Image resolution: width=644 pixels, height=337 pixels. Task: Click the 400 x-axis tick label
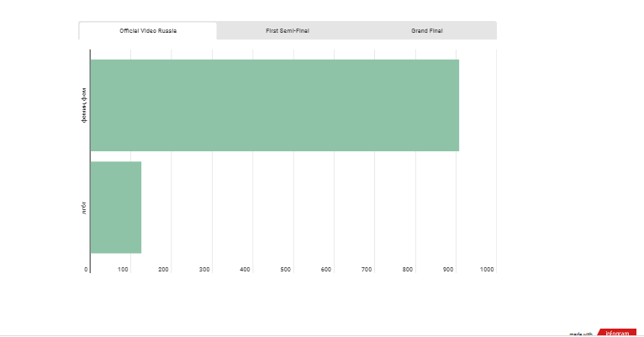pos(245,270)
